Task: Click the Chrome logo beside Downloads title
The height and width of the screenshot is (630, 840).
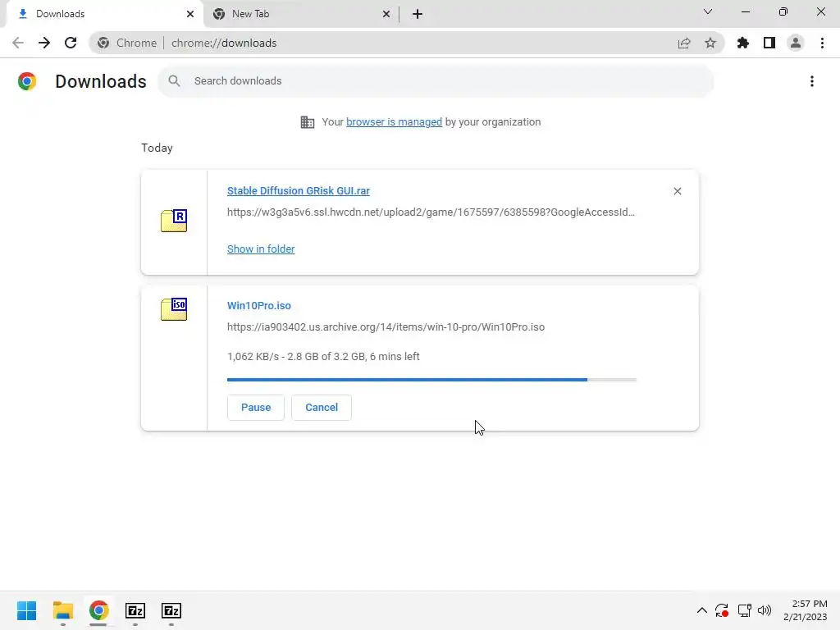Action: tap(27, 81)
